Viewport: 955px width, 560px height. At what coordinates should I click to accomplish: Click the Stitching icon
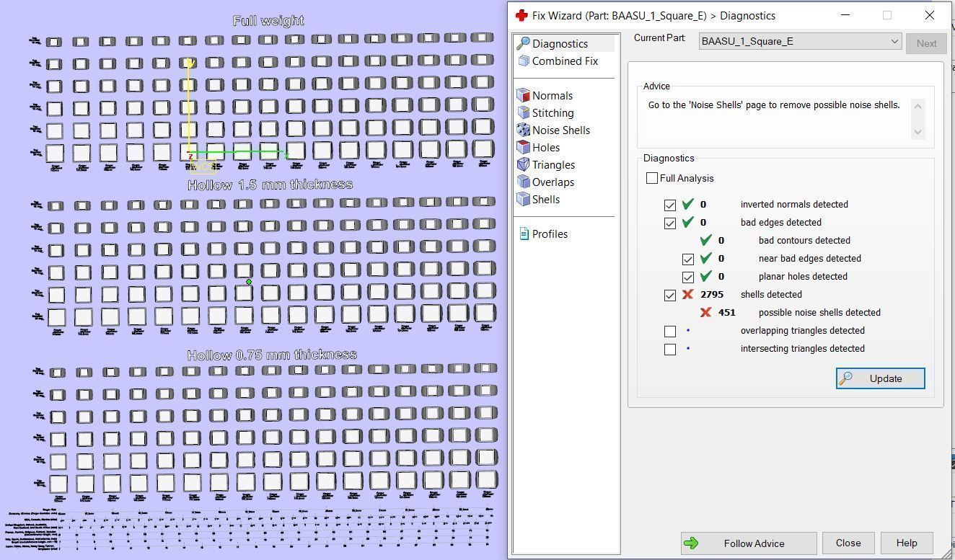(524, 113)
